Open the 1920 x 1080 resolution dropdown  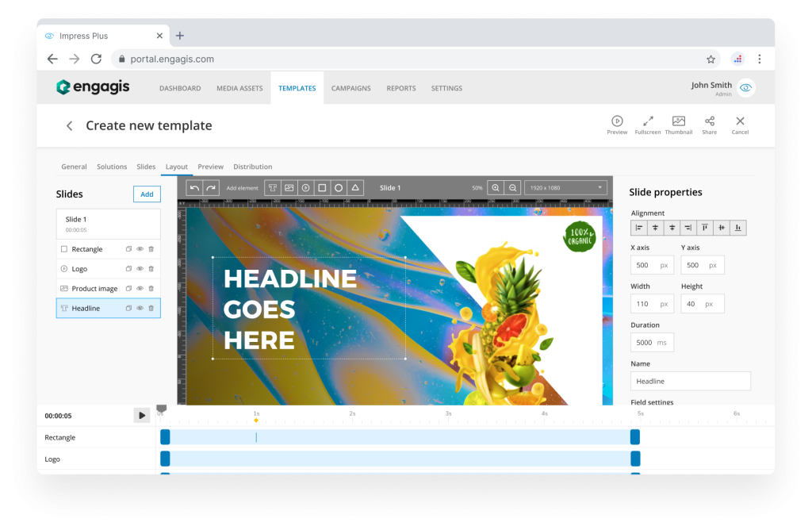(x=566, y=188)
